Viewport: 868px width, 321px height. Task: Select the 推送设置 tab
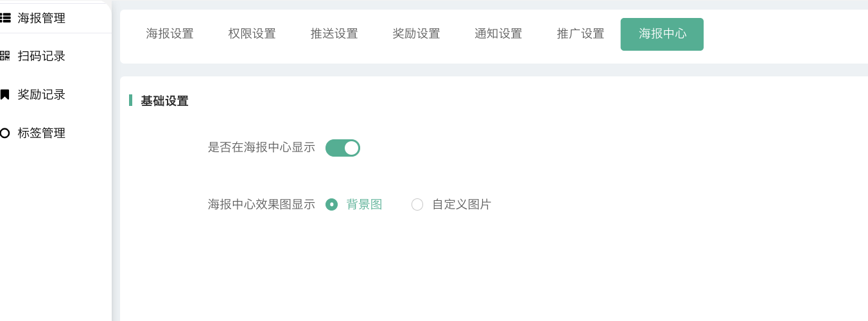pyautogui.click(x=334, y=34)
